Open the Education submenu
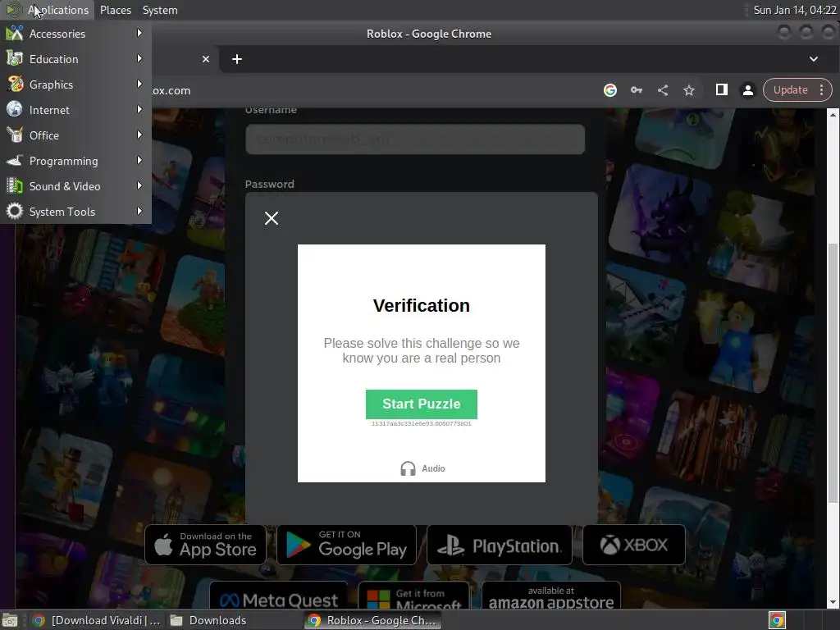Viewport: 840px width, 630px height. pyautogui.click(x=75, y=59)
